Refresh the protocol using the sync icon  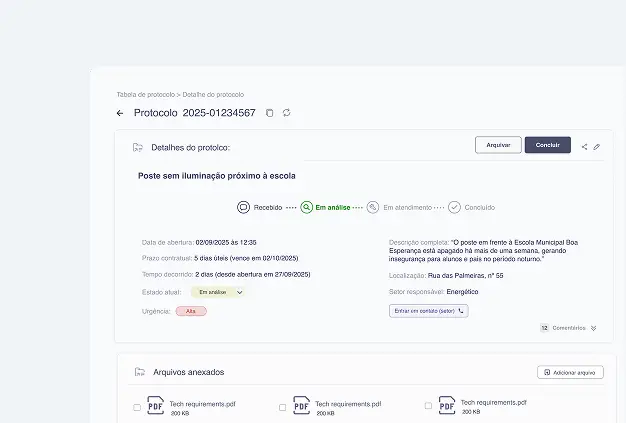point(286,113)
